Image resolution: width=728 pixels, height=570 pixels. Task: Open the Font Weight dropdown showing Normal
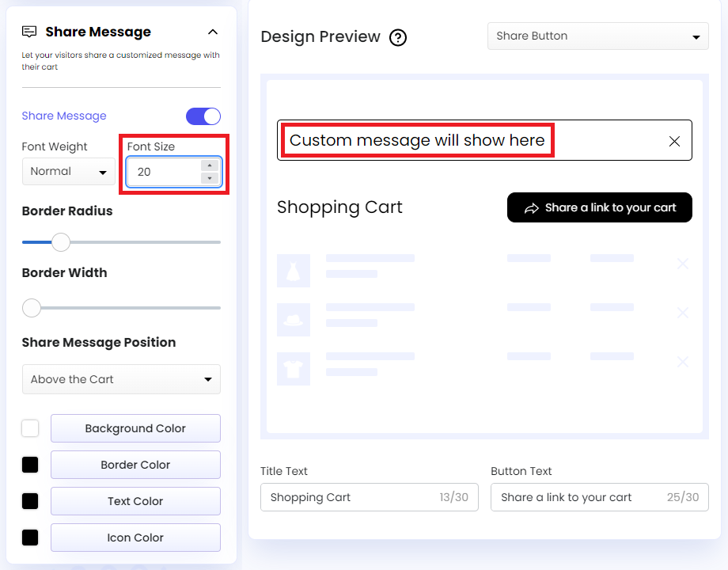[x=68, y=171]
